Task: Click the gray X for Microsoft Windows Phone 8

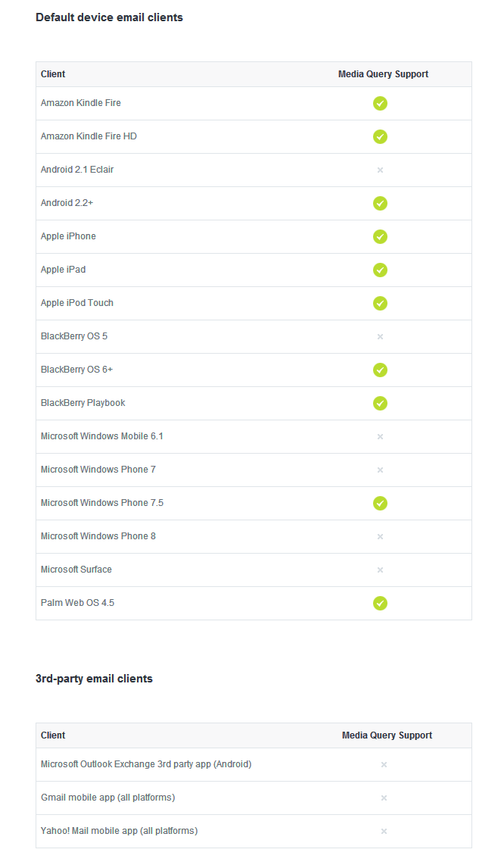Action: pyautogui.click(x=380, y=536)
